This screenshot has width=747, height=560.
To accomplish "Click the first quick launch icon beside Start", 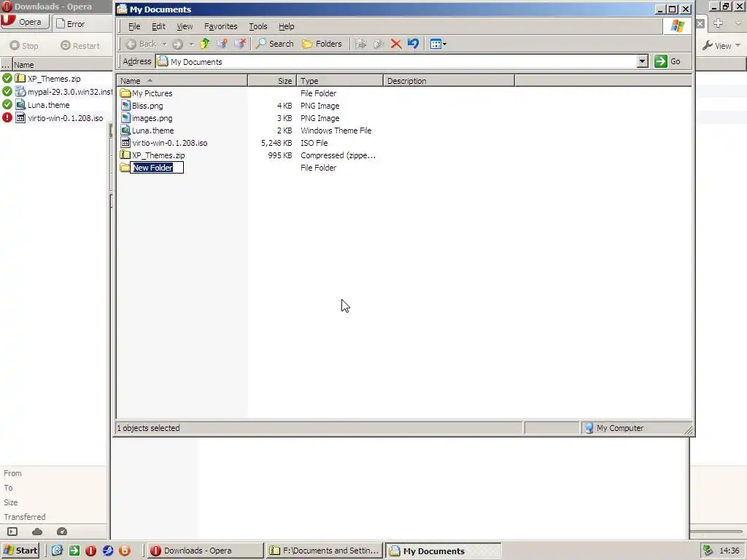I will pos(57,551).
